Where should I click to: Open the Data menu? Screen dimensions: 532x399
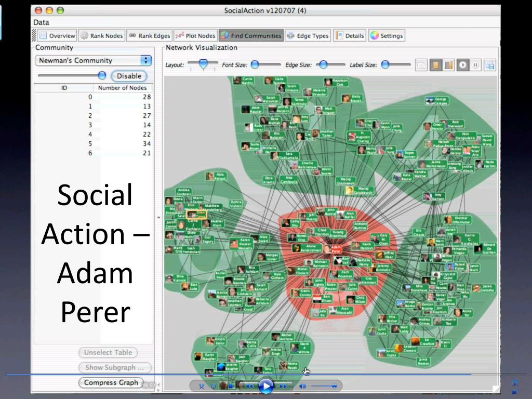(42, 22)
